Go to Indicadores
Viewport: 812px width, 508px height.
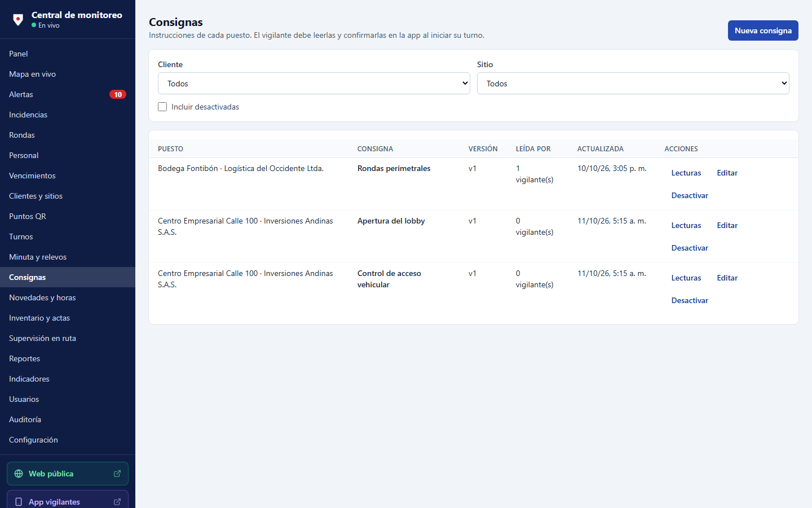pos(68,379)
